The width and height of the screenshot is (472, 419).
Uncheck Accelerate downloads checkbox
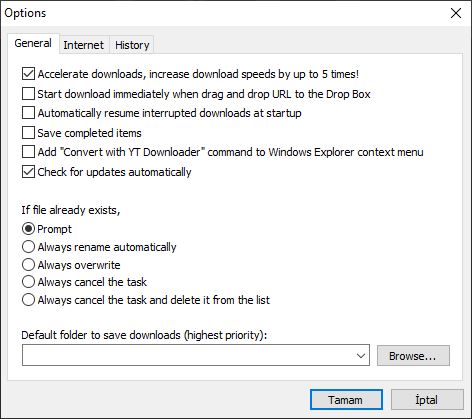[28, 74]
